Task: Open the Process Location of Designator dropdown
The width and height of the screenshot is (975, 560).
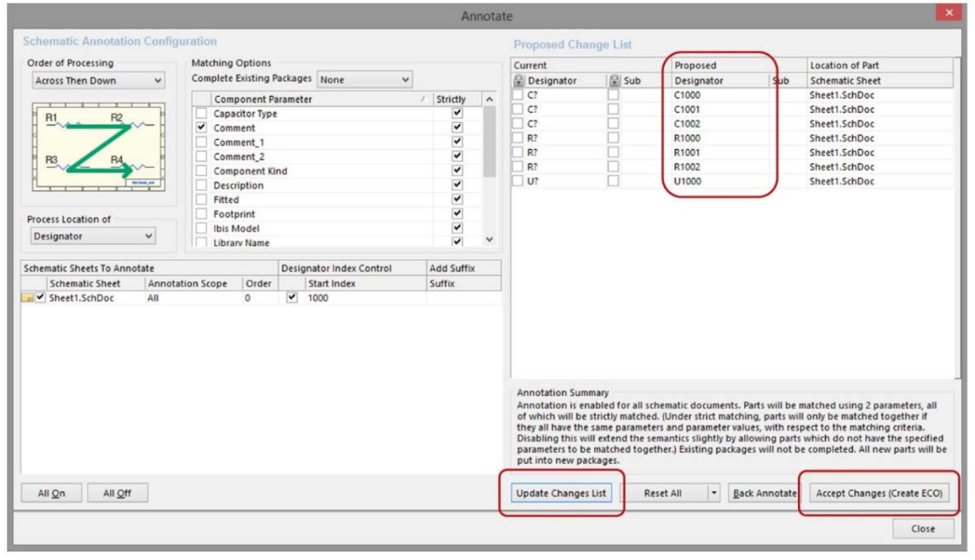Action: point(93,237)
